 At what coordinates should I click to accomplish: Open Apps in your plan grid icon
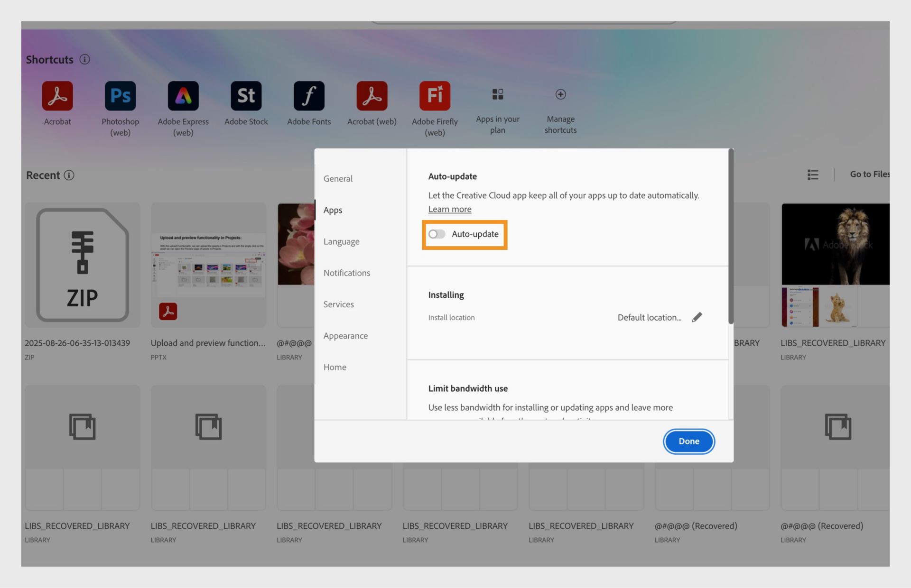click(497, 94)
